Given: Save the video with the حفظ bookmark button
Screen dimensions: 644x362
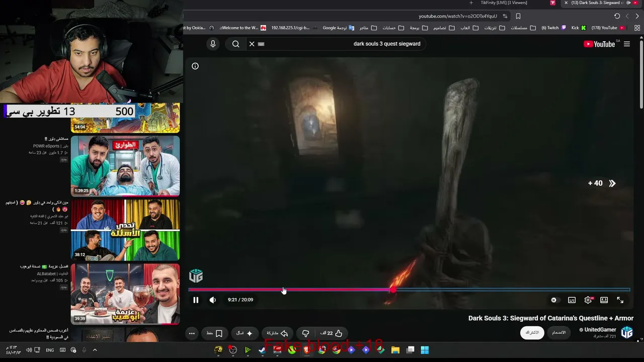Looking at the screenshot, I should (x=215, y=333).
